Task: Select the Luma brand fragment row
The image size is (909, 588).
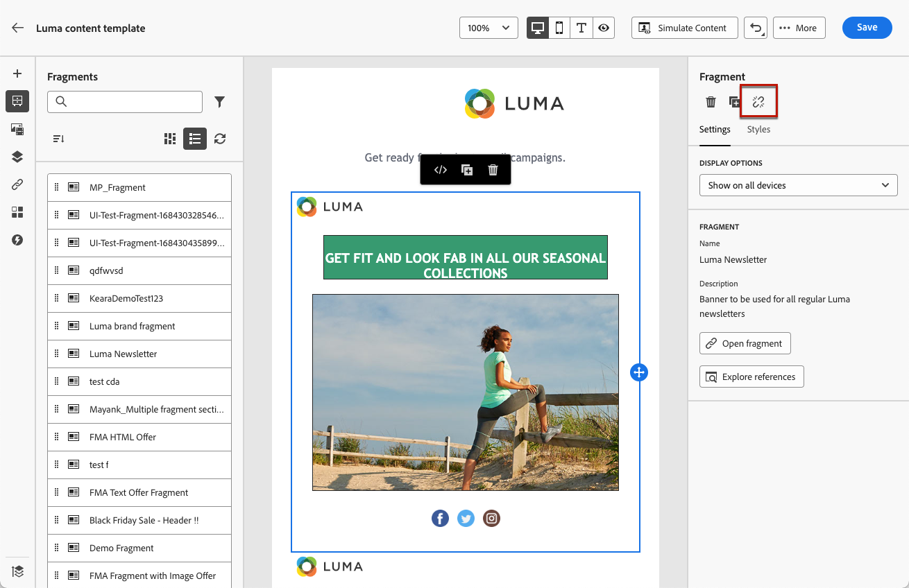Action: 139,326
